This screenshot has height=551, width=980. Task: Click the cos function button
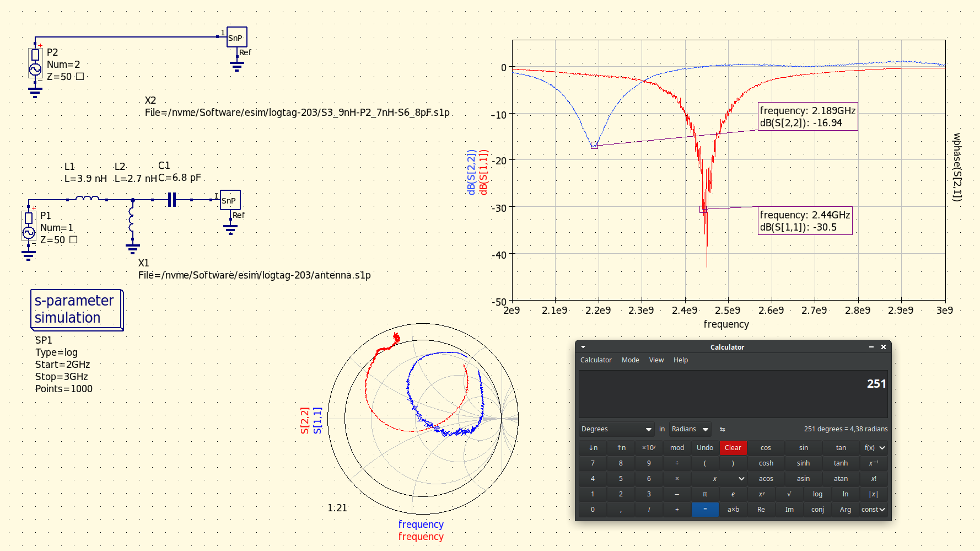click(x=766, y=448)
